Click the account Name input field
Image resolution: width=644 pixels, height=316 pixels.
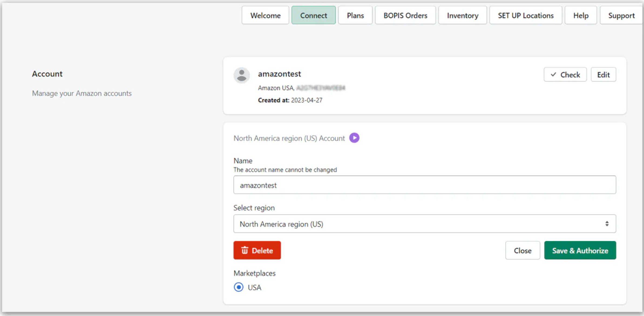(424, 185)
